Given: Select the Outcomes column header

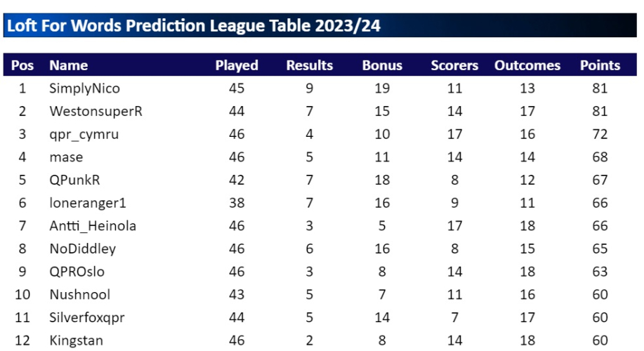Looking at the screenshot, I should point(527,65).
